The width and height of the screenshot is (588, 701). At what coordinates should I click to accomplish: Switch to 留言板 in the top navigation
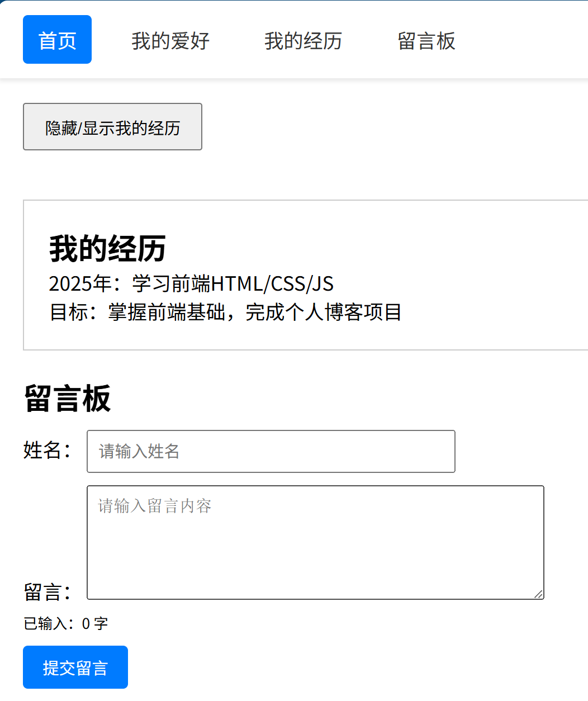426,41
